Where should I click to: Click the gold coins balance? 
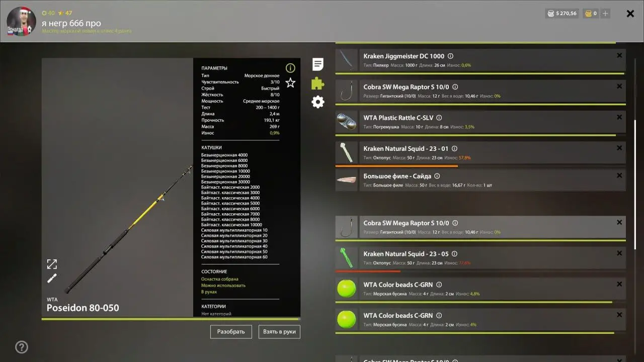pos(591,14)
